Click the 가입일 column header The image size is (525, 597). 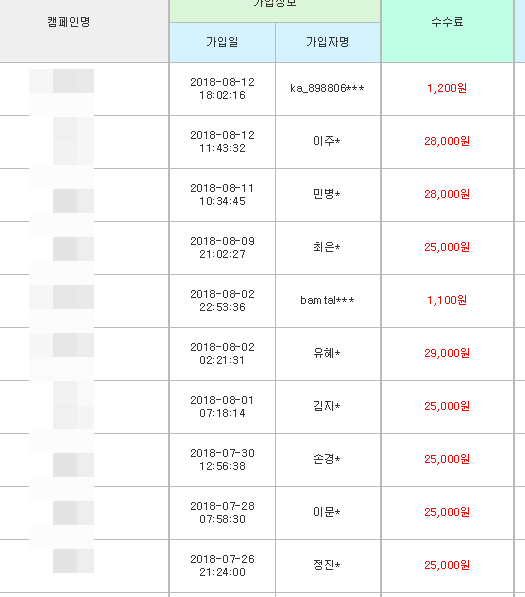(x=222, y=42)
